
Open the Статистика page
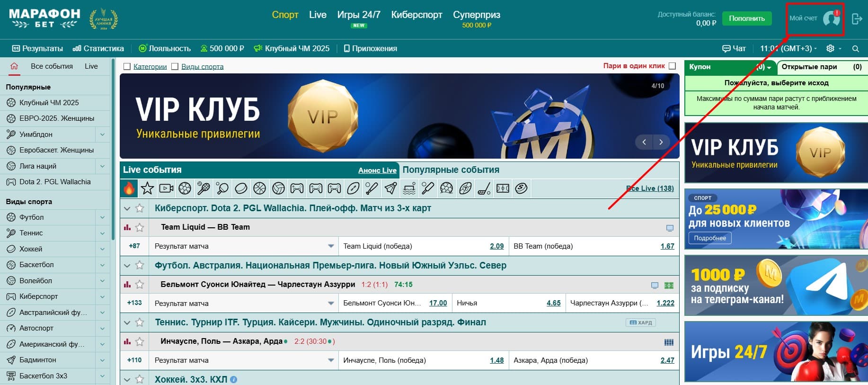pos(98,48)
